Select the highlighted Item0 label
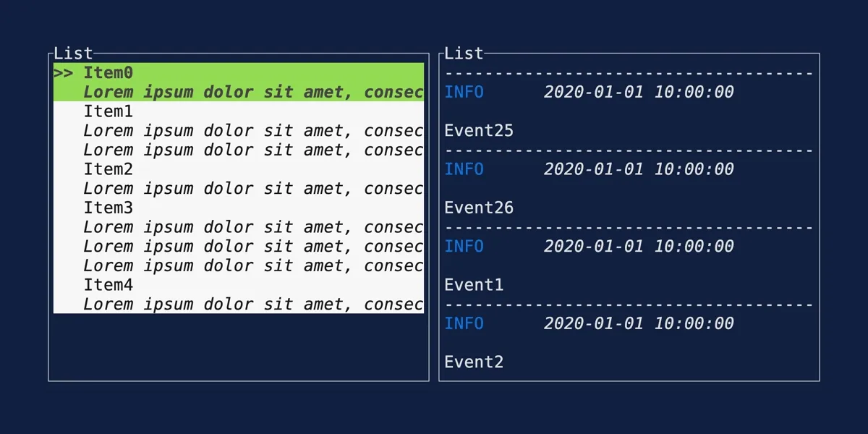This screenshot has width=868, height=434. [109, 73]
